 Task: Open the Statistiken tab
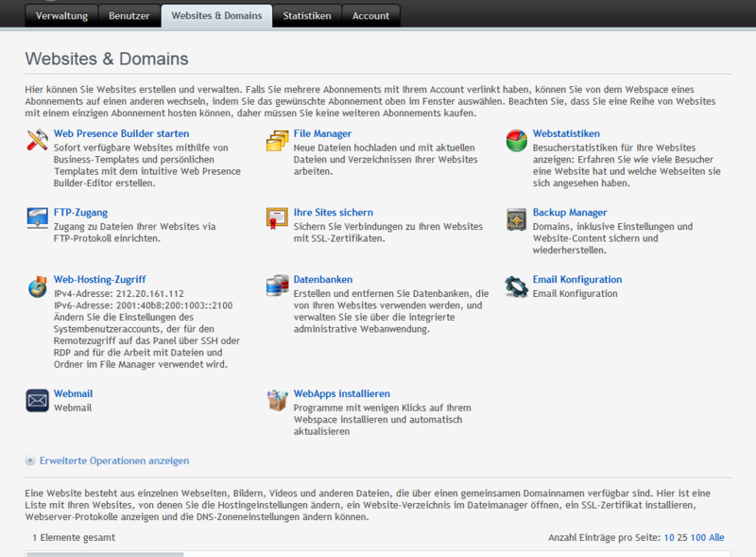(x=307, y=15)
